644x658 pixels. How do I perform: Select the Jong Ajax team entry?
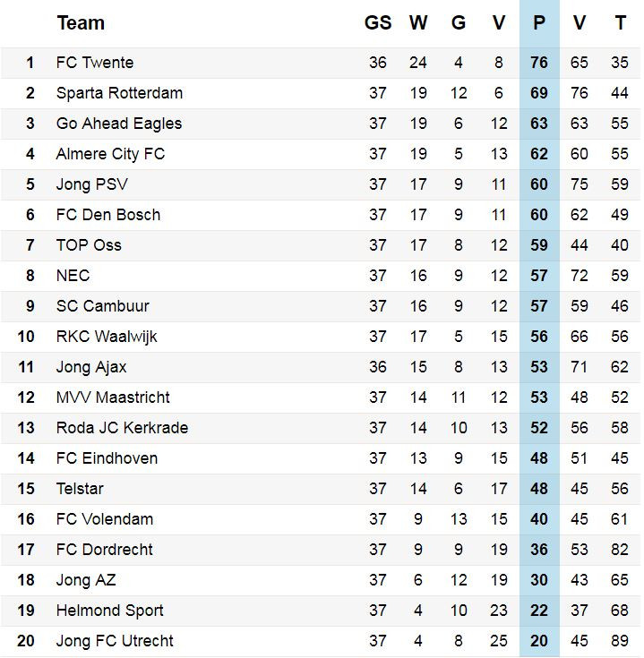click(91, 367)
